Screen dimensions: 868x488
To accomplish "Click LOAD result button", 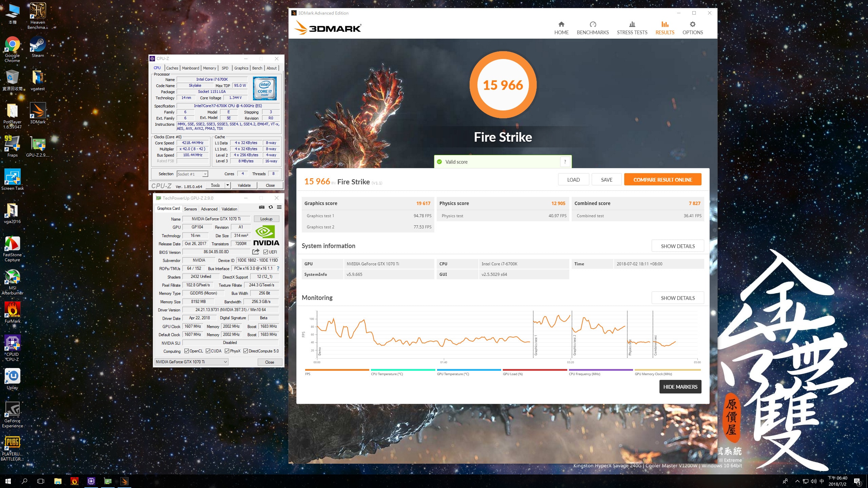I will [573, 180].
